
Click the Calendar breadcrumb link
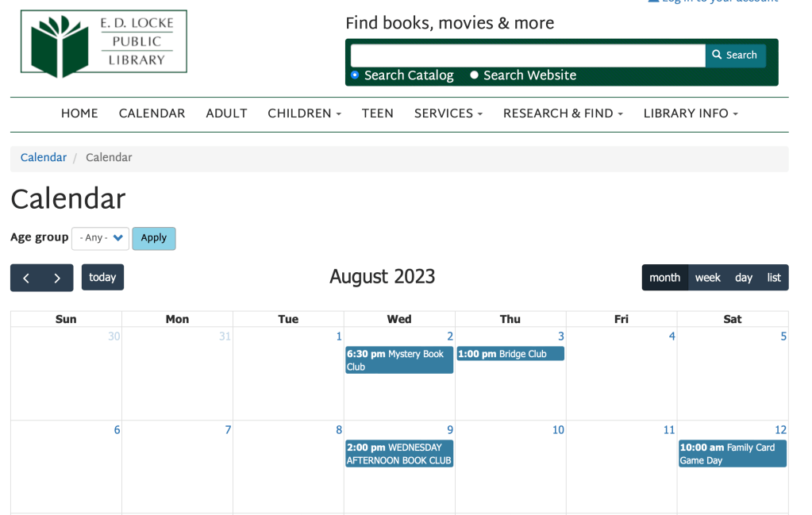coord(44,158)
